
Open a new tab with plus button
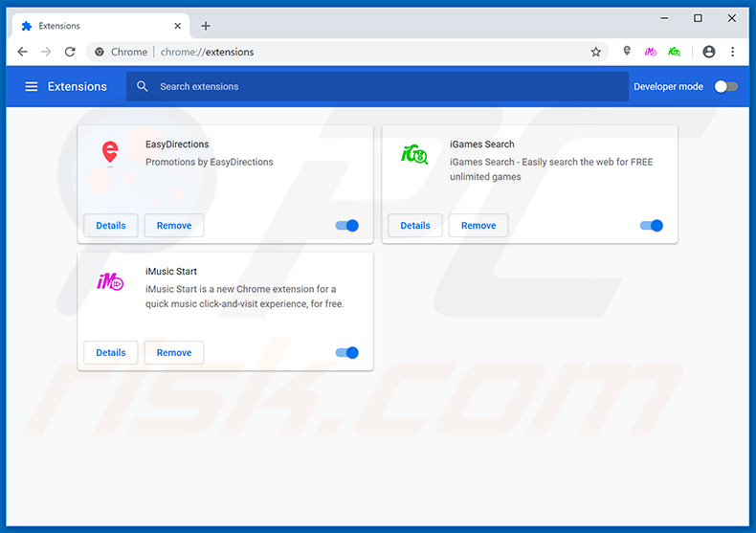point(206,26)
